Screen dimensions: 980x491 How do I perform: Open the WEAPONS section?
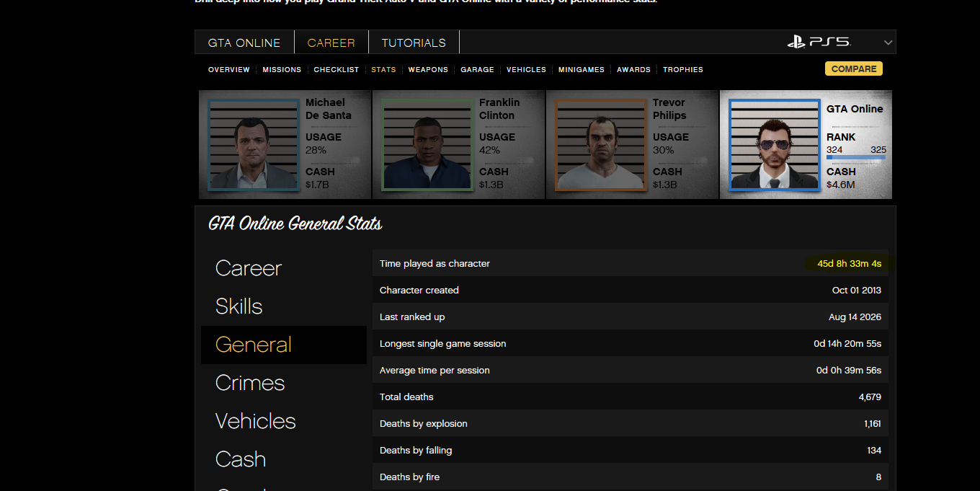point(428,70)
